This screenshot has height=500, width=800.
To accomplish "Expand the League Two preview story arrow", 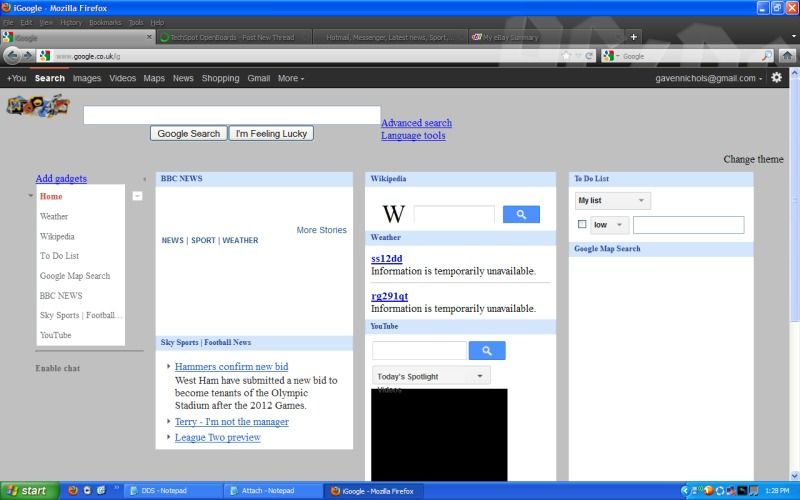I will 169,437.
